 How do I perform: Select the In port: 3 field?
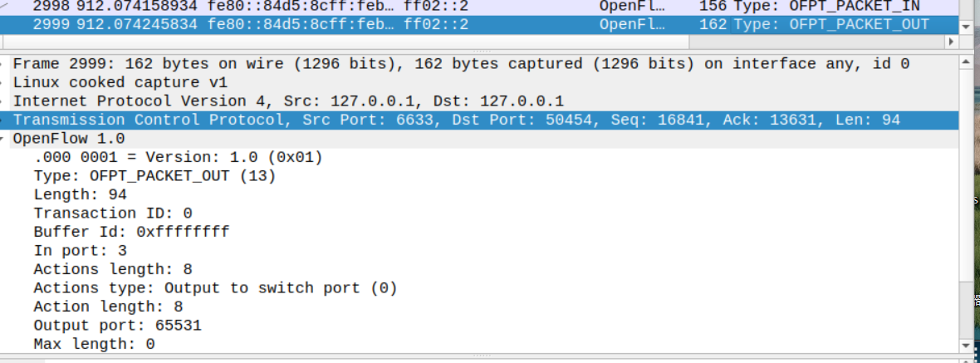click(80, 251)
